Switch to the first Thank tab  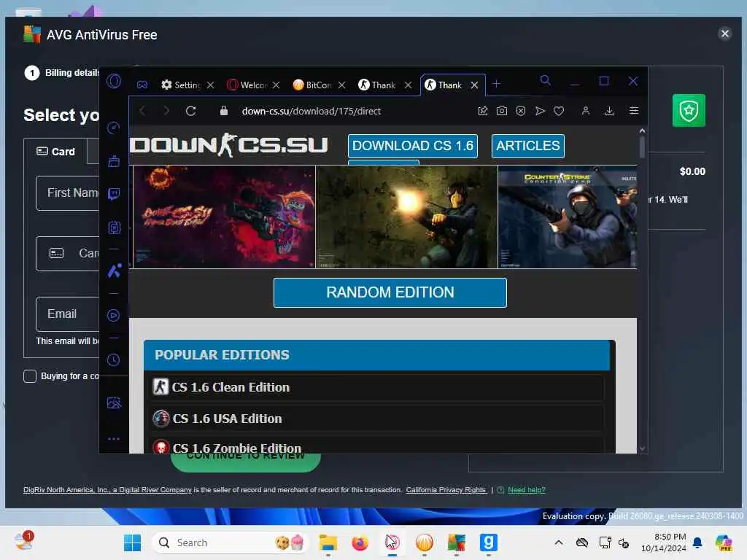pyautogui.click(x=378, y=85)
